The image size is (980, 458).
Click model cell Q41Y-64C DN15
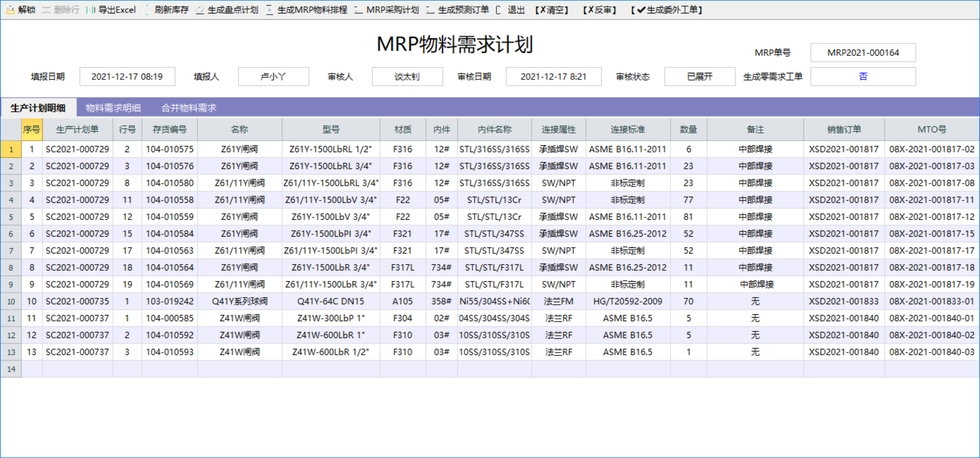point(331,301)
